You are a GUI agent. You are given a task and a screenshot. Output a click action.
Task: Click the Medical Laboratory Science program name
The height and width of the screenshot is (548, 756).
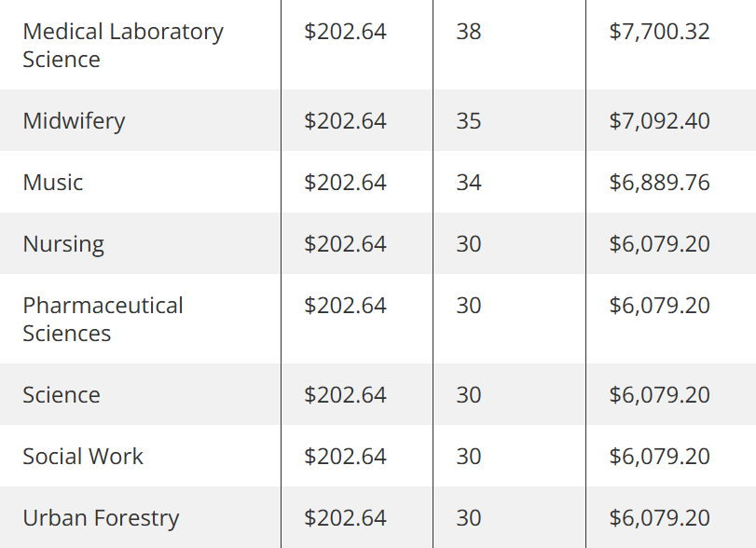point(123,46)
